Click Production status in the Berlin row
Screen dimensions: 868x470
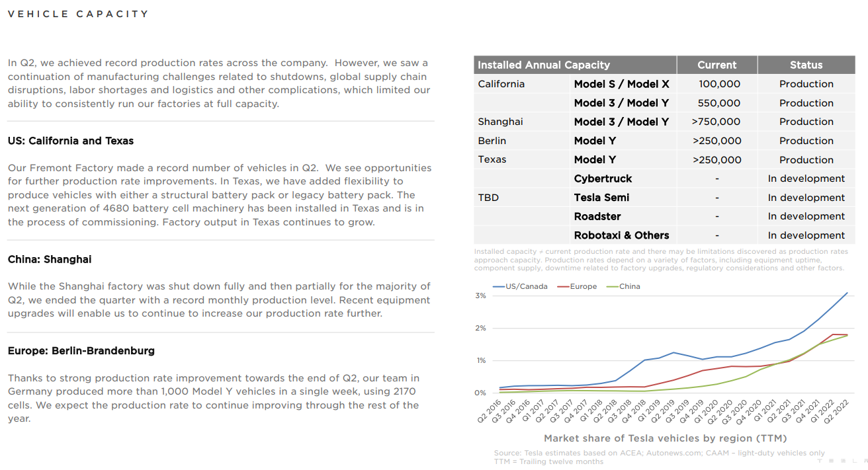pyautogui.click(x=806, y=141)
